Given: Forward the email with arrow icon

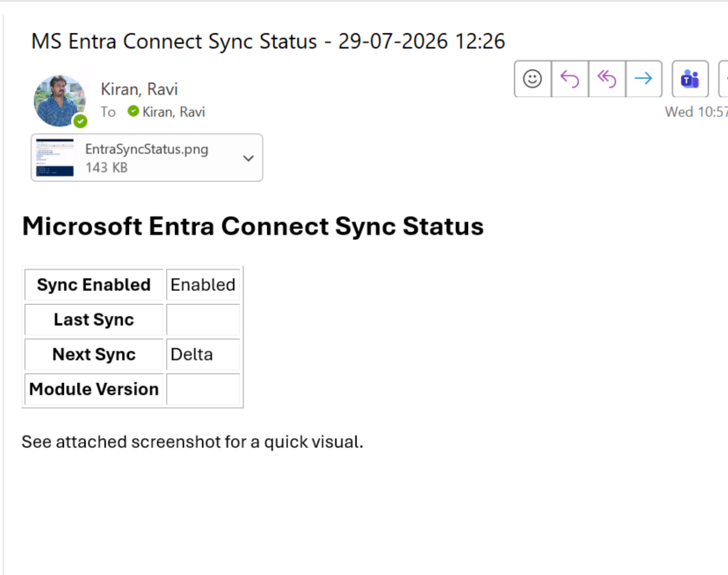Looking at the screenshot, I should coord(643,79).
